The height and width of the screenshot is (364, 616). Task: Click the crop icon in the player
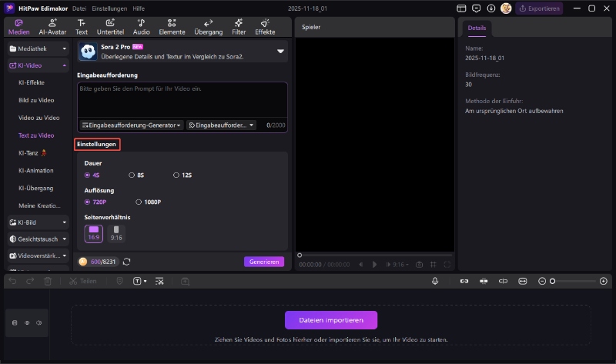tap(433, 265)
